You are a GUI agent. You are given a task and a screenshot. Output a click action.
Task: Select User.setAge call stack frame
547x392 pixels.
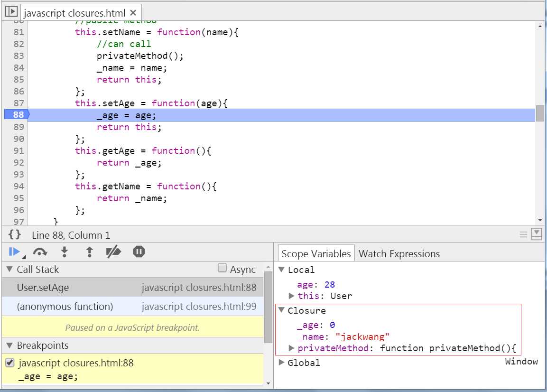coord(132,287)
